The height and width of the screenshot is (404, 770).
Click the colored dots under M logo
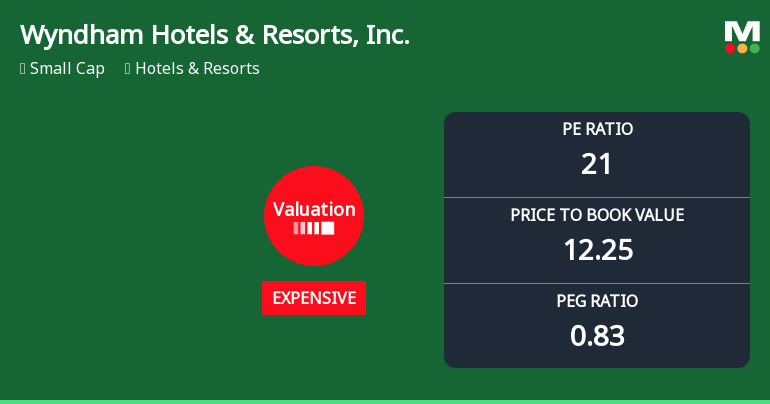pos(742,48)
